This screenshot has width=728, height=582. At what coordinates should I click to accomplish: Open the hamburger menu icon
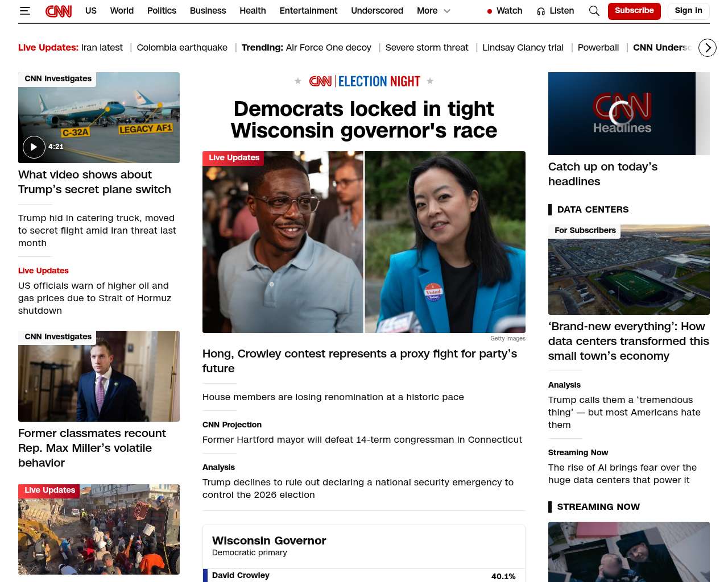click(25, 11)
